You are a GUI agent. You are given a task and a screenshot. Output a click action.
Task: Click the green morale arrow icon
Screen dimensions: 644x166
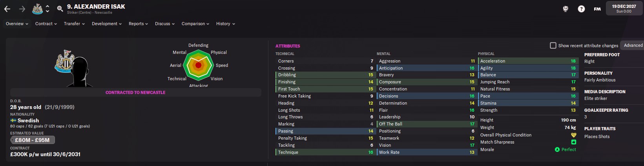557,149
